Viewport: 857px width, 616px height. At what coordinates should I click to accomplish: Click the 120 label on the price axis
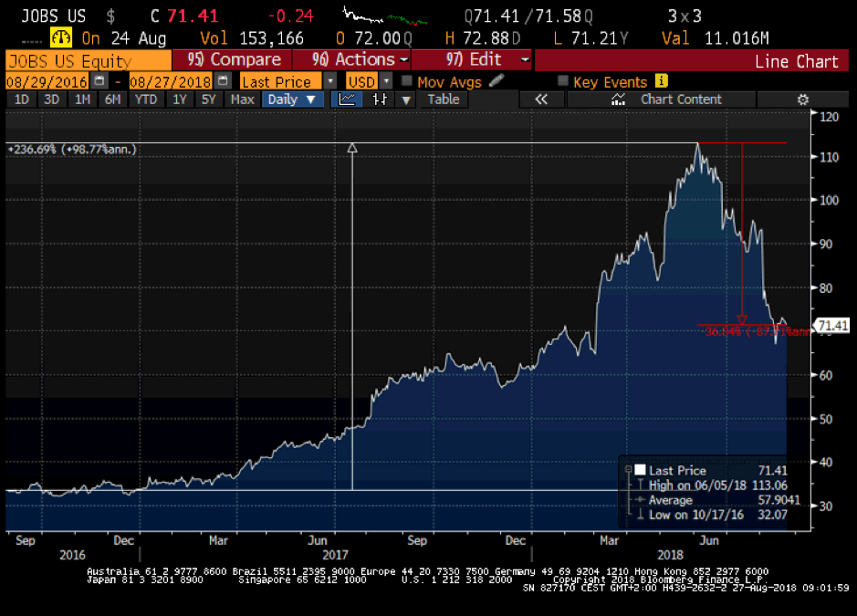tap(829, 117)
